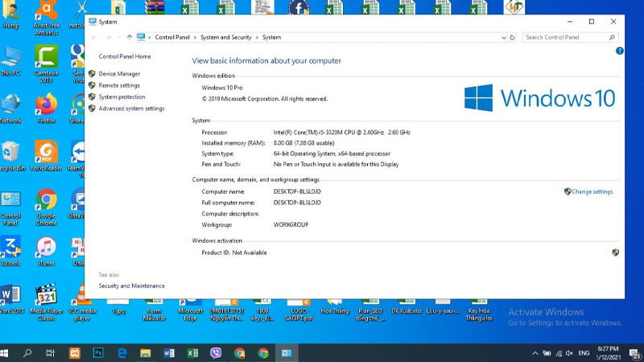
Task: Open XAMPP from the taskbar
Action: point(74,353)
